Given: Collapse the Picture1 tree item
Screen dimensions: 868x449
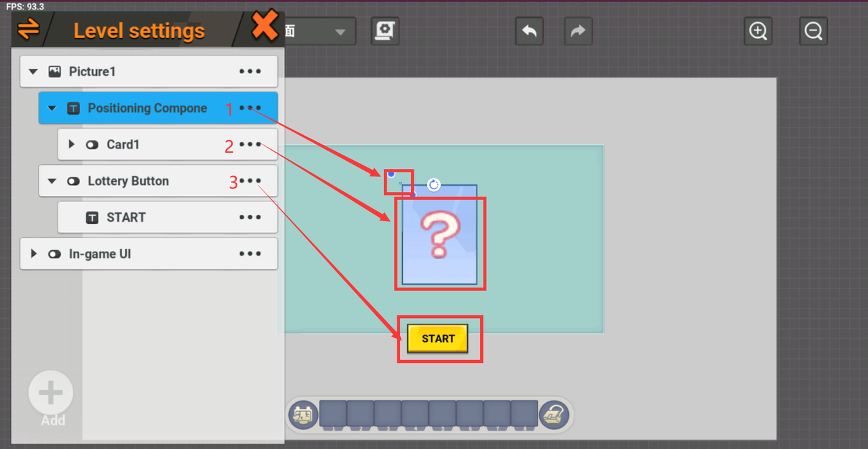Looking at the screenshot, I should (33, 72).
